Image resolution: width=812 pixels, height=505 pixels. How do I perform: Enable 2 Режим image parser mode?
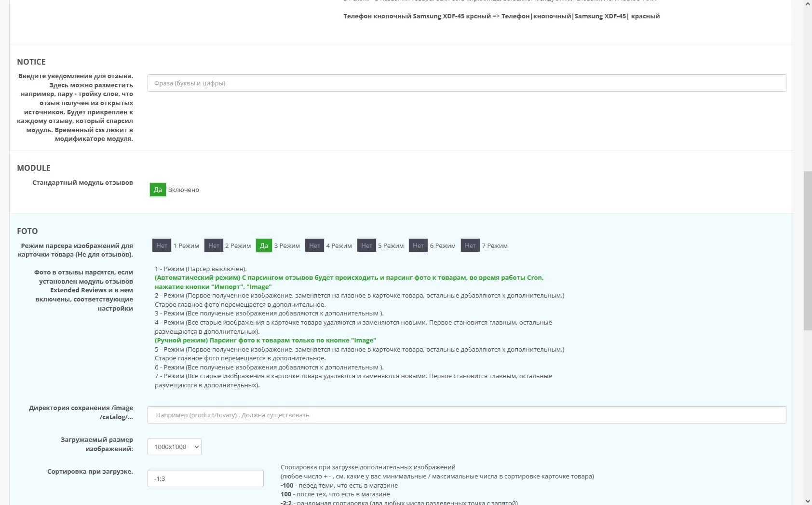click(x=214, y=246)
